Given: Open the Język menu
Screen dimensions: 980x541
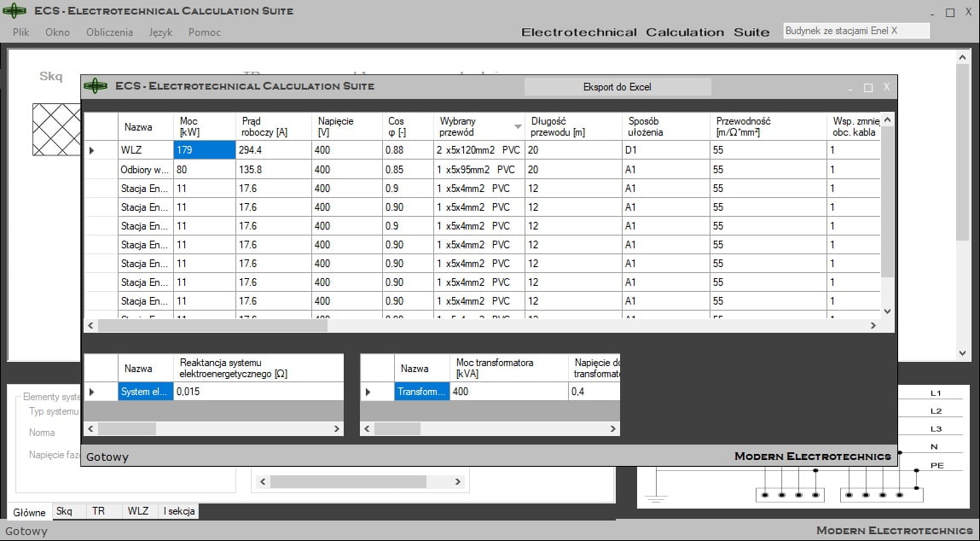Looking at the screenshot, I should [x=160, y=32].
